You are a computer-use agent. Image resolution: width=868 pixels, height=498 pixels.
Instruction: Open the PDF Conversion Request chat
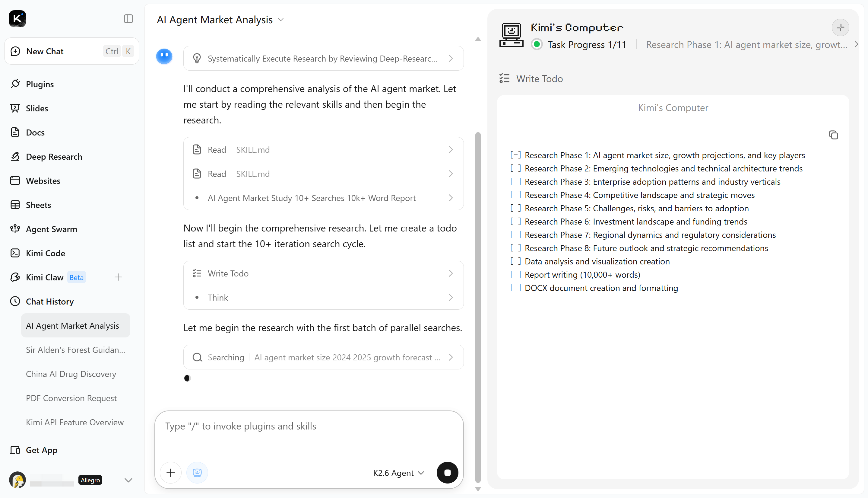pyautogui.click(x=75, y=398)
